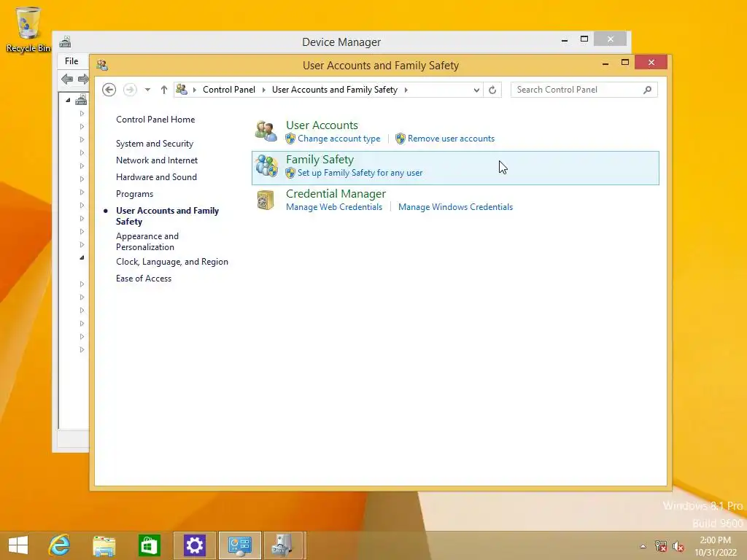747x560 pixels.
Task: Go back with the Back arrow button
Action: coord(109,90)
